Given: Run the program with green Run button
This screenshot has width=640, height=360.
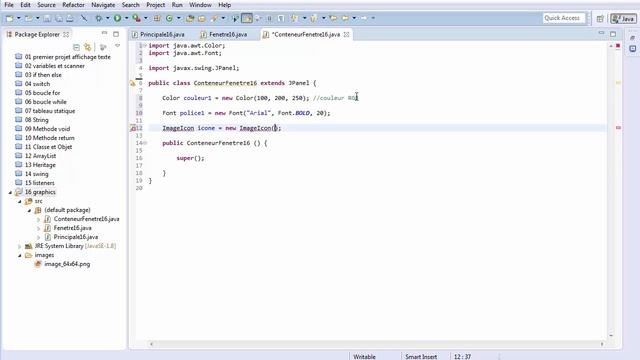Looking at the screenshot, I should pos(118,18).
